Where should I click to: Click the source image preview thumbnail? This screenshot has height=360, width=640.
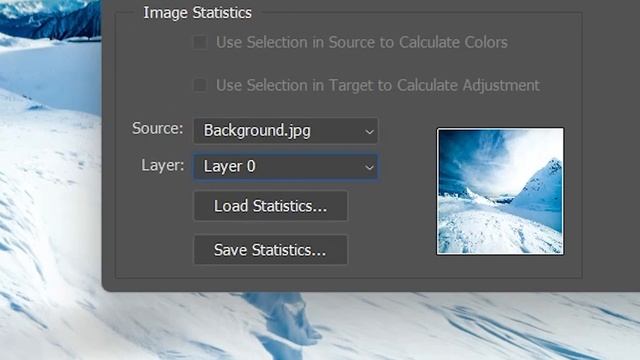[500, 191]
